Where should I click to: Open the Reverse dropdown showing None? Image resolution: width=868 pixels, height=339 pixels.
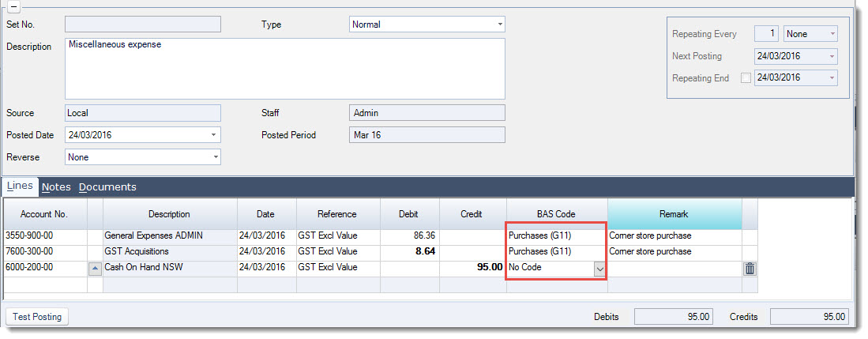click(216, 157)
